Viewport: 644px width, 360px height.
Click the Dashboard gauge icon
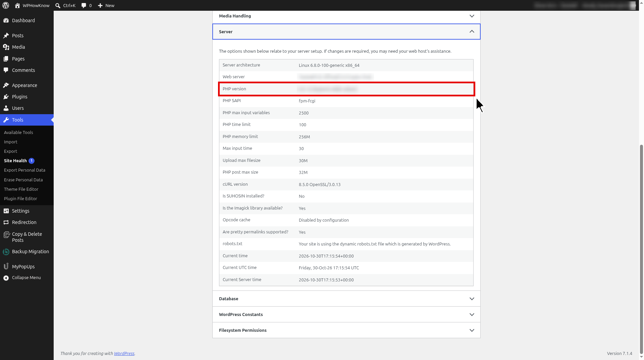6,20
